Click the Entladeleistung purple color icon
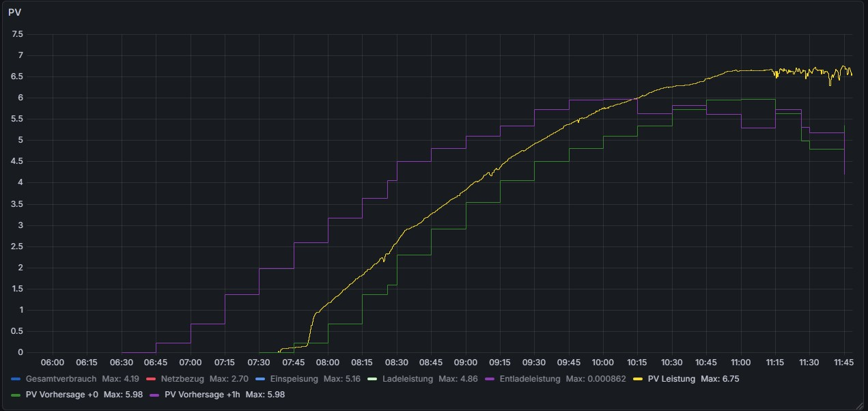 (489, 379)
